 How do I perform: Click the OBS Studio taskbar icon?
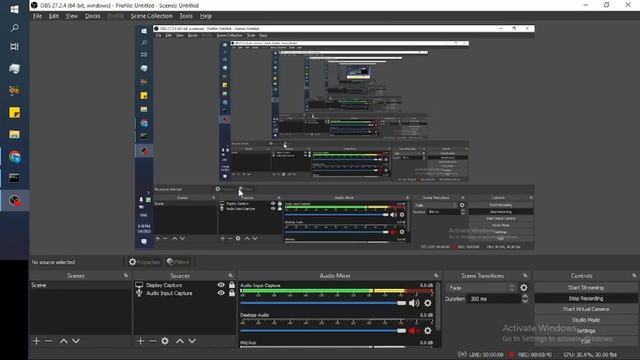click(x=14, y=200)
